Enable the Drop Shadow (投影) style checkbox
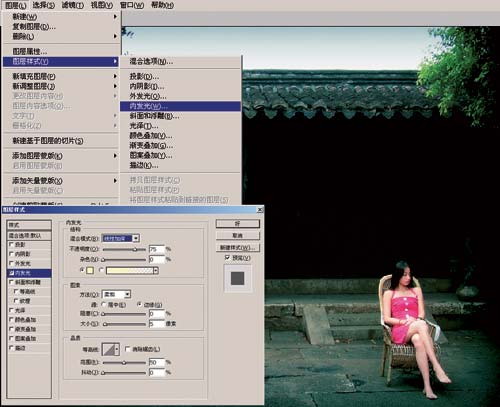 click(x=12, y=245)
